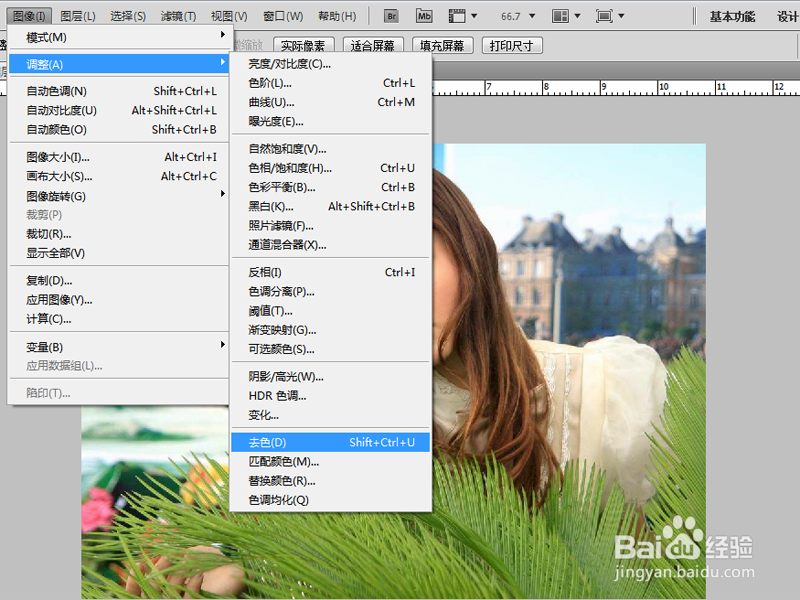The height and width of the screenshot is (600, 800).
Task: Open 匹配颜色(M)... dialog
Action: (331, 462)
